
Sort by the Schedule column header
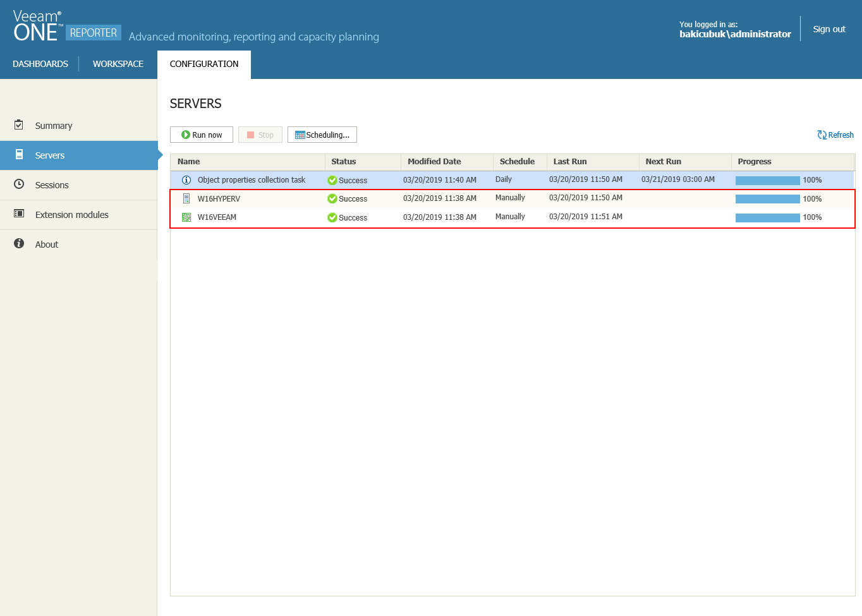coord(520,162)
